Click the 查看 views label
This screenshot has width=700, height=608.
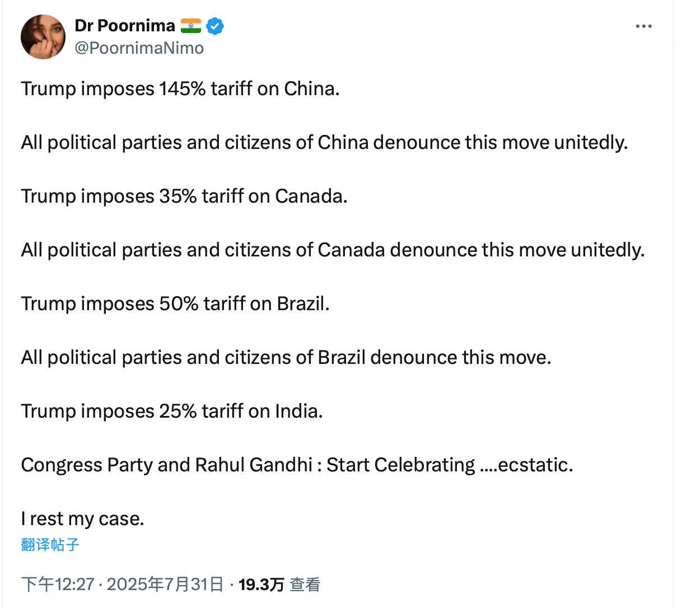(x=305, y=584)
